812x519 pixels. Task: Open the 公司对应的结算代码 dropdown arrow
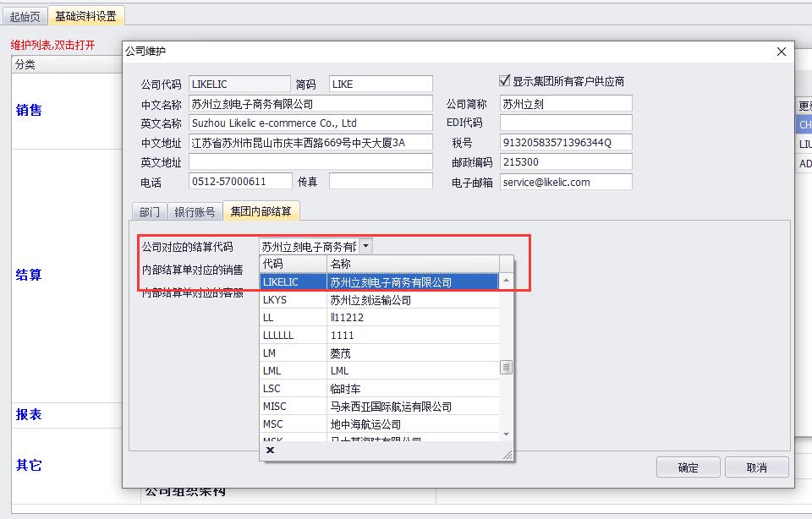[365, 247]
